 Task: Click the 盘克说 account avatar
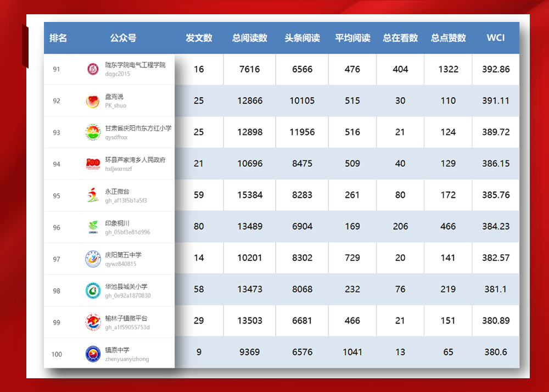click(x=93, y=101)
